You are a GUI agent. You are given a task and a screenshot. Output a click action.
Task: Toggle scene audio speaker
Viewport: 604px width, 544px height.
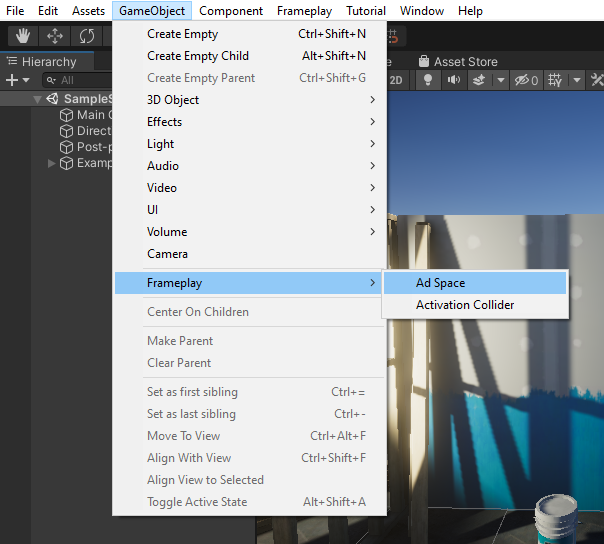[x=454, y=80]
